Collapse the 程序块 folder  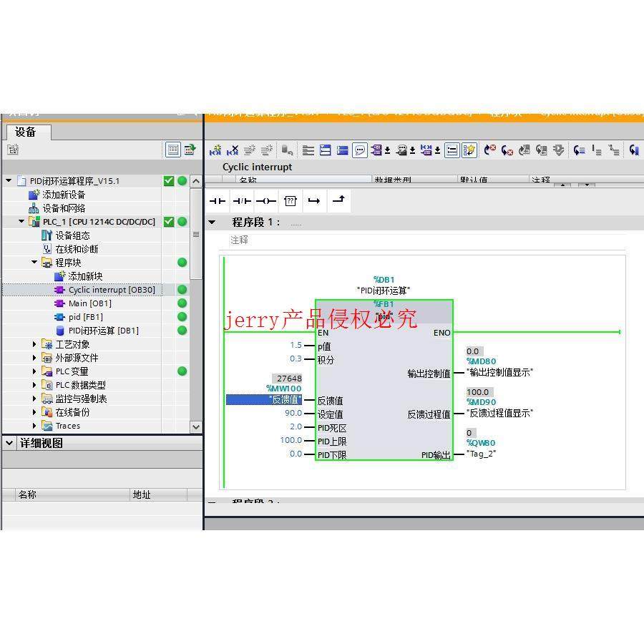(x=34, y=262)
